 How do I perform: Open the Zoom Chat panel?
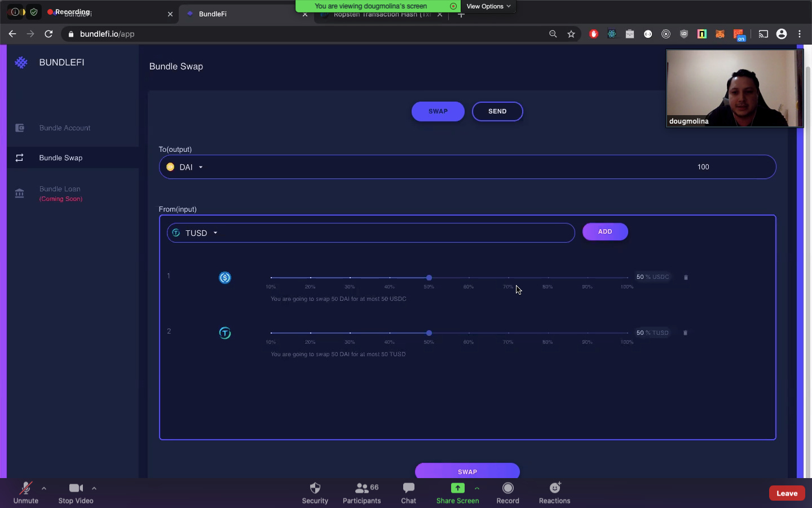click(409, 493)
